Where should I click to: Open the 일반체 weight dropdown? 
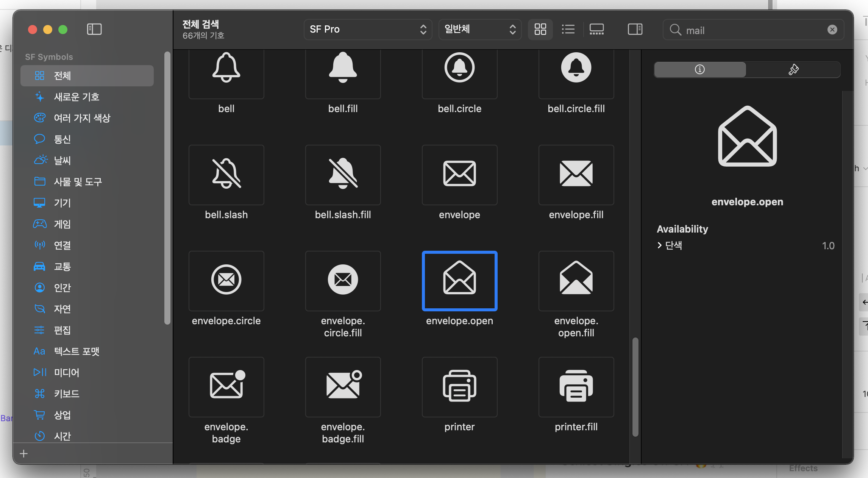pyautogui.click(x=479, y=29)
